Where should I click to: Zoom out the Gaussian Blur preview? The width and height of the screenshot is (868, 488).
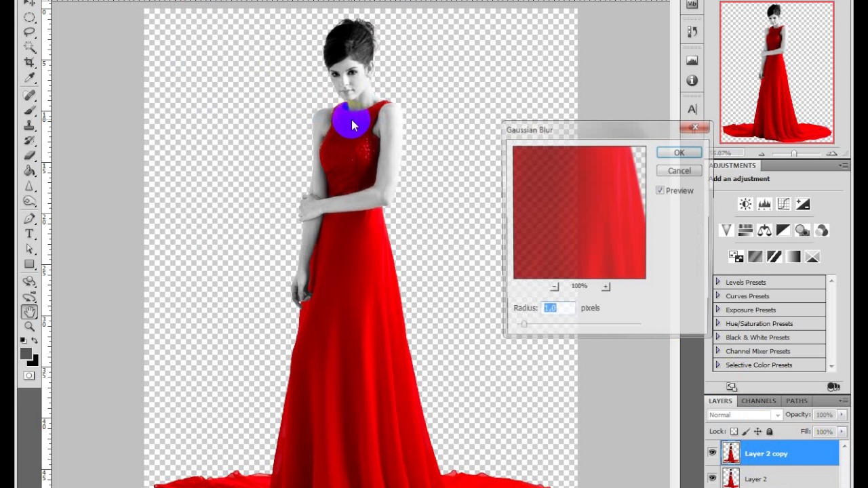click(x=554, y=287)
